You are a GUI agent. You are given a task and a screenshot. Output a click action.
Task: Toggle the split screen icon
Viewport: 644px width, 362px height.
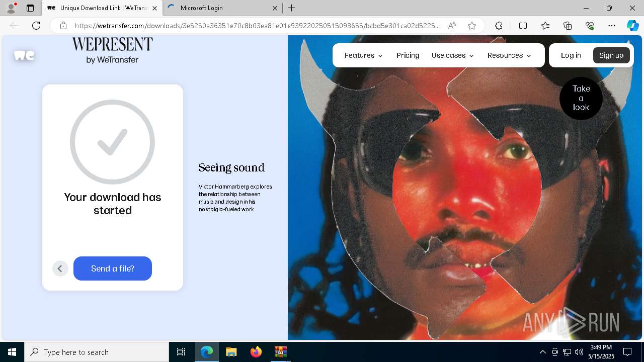pos(523,26)
